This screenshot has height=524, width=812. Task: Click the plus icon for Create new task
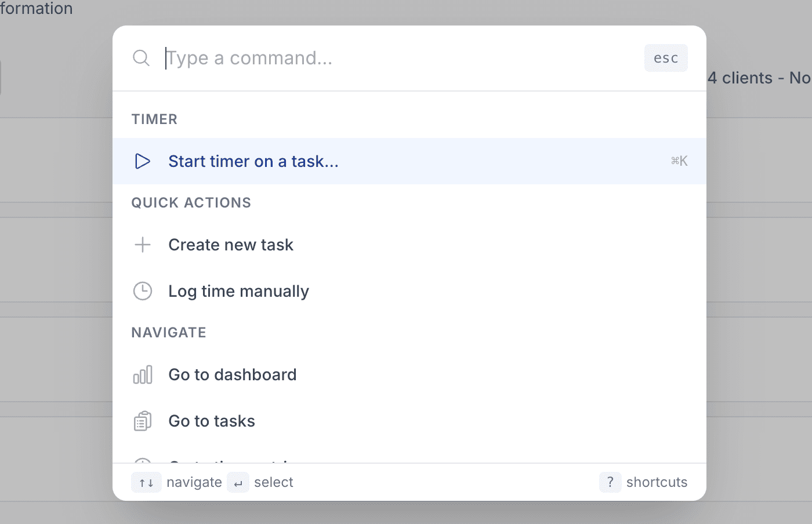tap(142, 245)
